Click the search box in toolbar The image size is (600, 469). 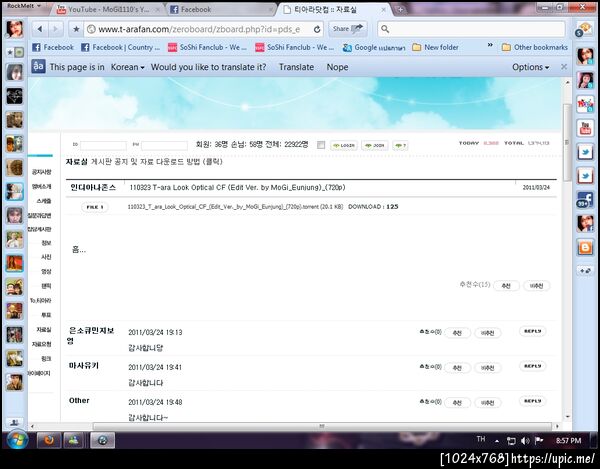pos(471,29)
